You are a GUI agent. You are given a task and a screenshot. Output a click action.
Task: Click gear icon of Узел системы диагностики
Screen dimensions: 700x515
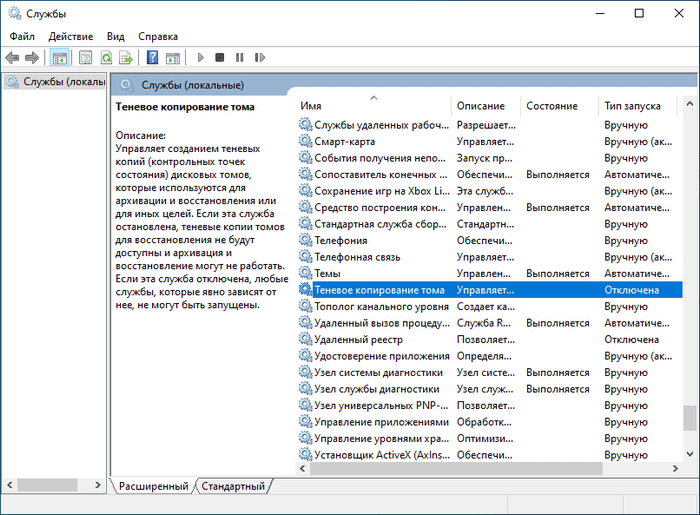pos(305,373)
